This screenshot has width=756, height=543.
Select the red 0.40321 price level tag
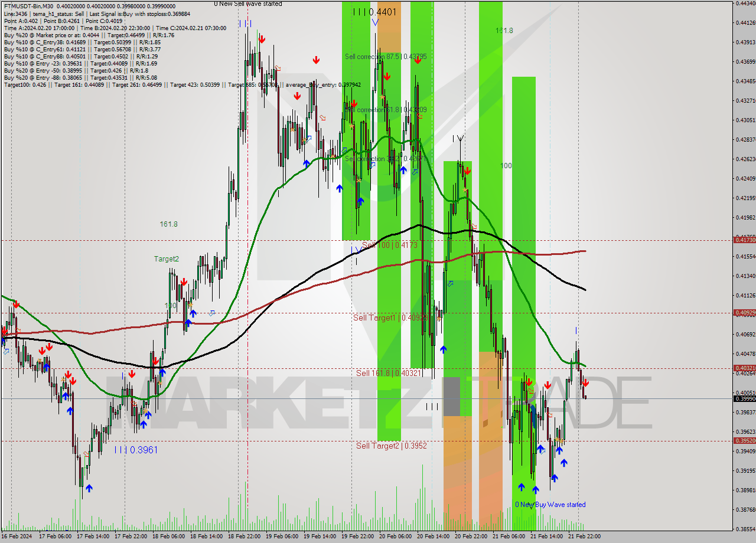tap(744, 368)
